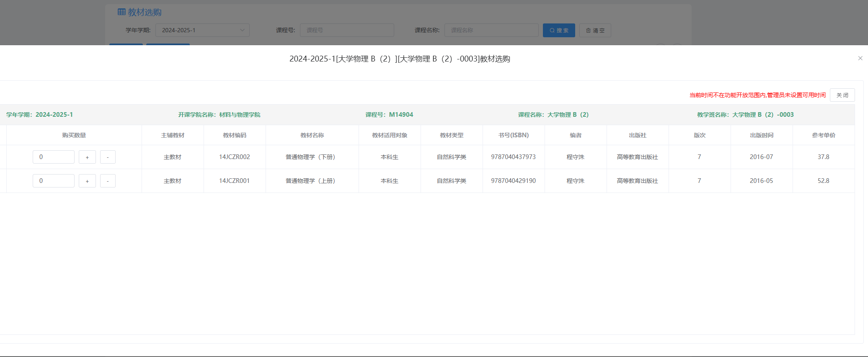Viewport: 868px width, 357px height.
Task: Select the 参考单价 column header
Action: point(824,135)
